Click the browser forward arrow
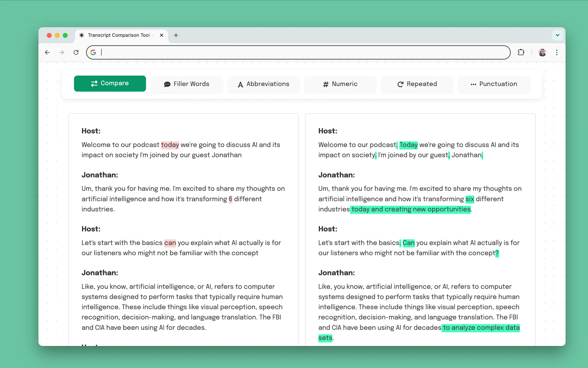This screenshot has width=588, height=368. coord(62,52)
